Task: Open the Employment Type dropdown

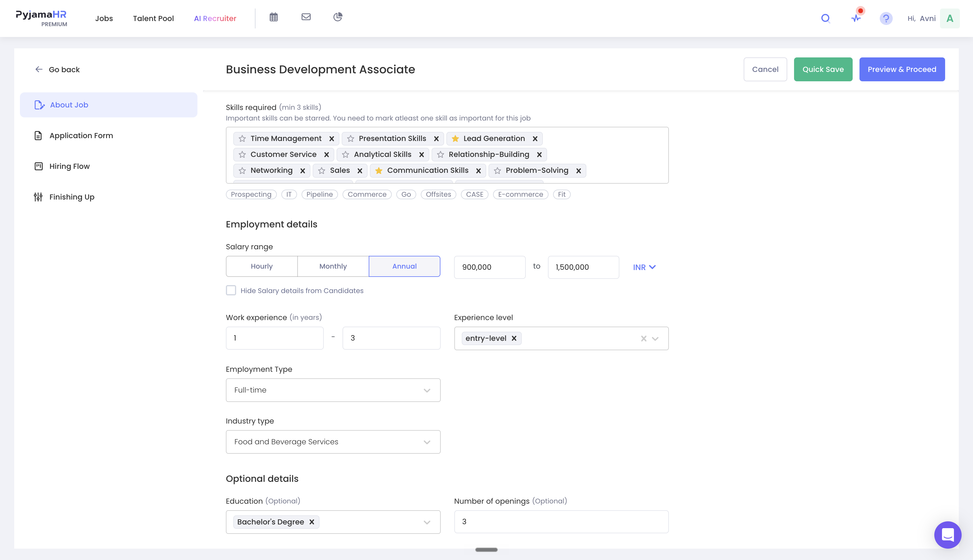Action: pyautogui.click(x=333, y=390)
